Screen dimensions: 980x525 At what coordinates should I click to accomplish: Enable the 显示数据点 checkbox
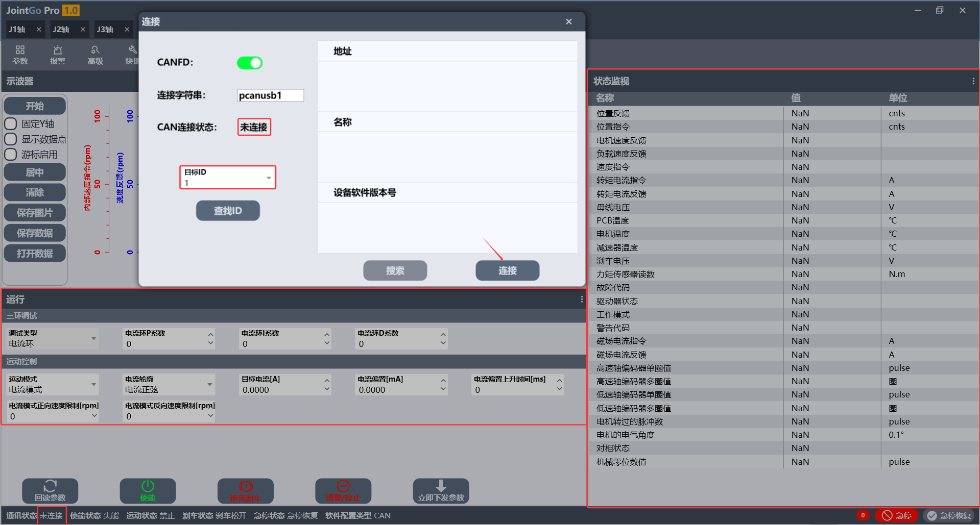pyautogui.click(x=11, y=139)
